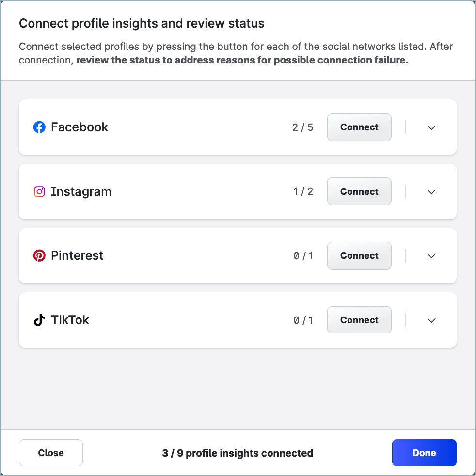Click the TikTok note icon
Screen dimensions: 476x476
pos(39,320)
